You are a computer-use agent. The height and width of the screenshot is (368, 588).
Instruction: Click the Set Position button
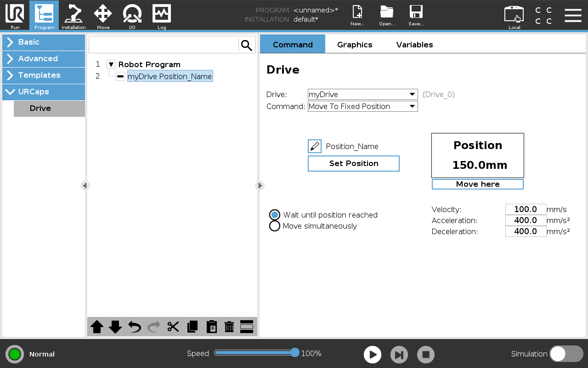click(x=354, y=163)
